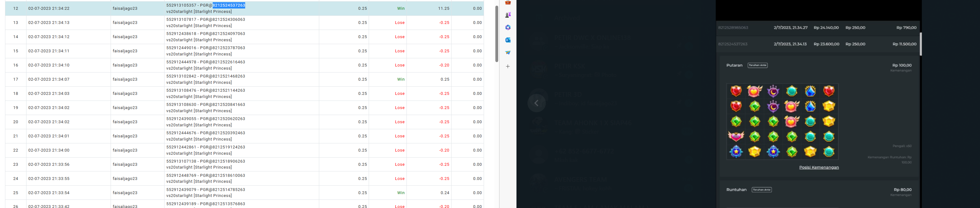Select game history row 8212528985063
980x208 pixels.
(x=817, y=28)
